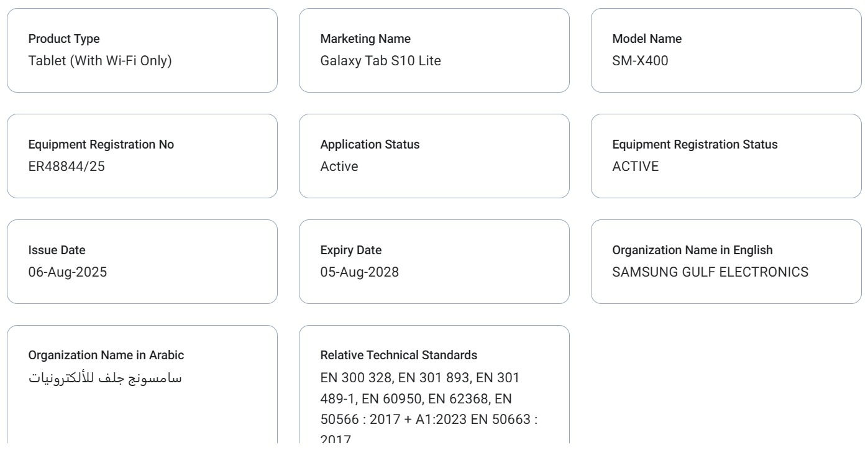Click SAMSUNG GULF ELECTRONICS organization name
Image resolution: width=868 pixels, height=450 pixels.
[710, 272]
